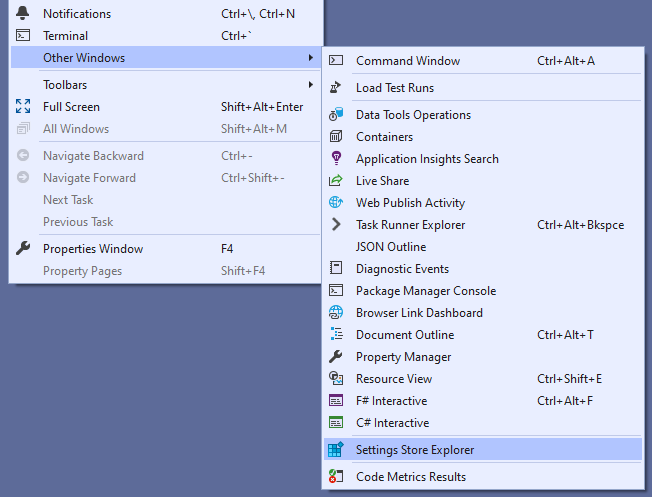Click the Task Runner Explorer chevron icon
652x497 pixels.
click(x=336, y=225)
